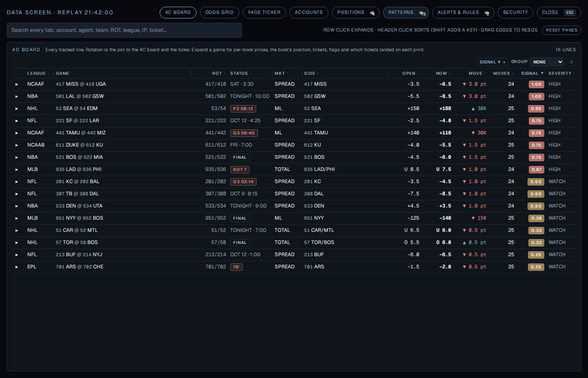Click the FINAL badge on the BOS @ MIA row
Image resolution: width=588 pixels, height=378 pixels.
(x=240, y=157)
